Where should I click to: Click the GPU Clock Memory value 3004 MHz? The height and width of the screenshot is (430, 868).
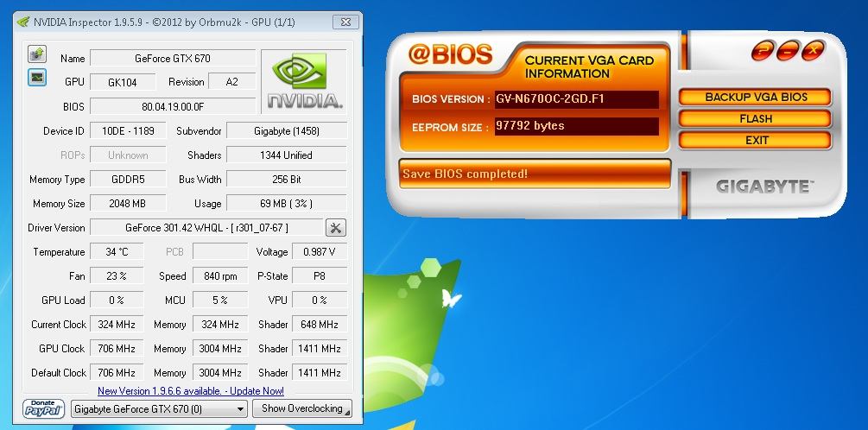[219, 348]
